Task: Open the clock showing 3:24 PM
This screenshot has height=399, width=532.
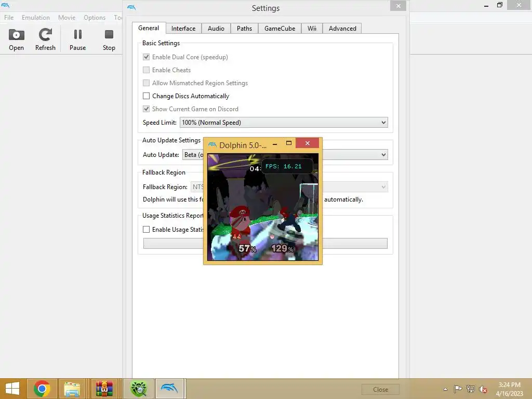Action: pyautogui.click(x=509, y=389)
